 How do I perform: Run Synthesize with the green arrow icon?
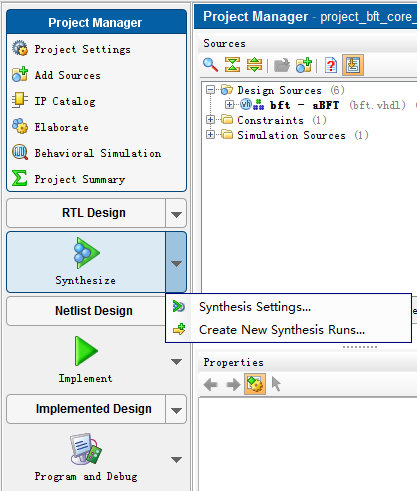pos(86,253)
